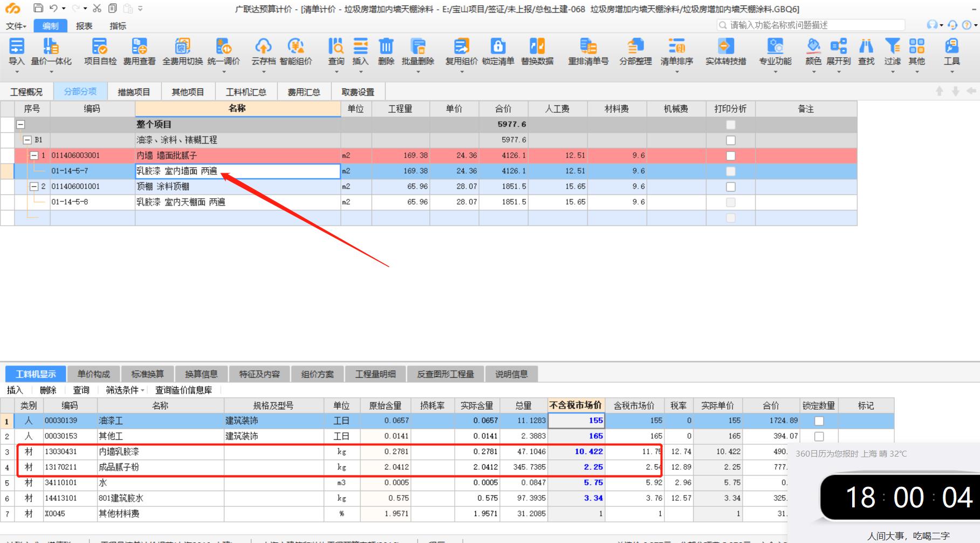Toggle 锁定数量 checkbox for 其他工 row
This screenshot has height=543, width=980.
[819, 436]
